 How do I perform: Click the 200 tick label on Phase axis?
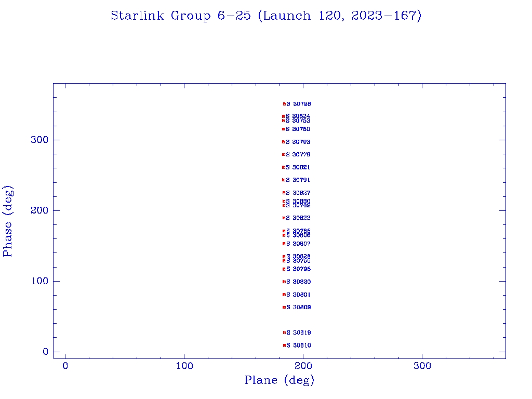39,210
